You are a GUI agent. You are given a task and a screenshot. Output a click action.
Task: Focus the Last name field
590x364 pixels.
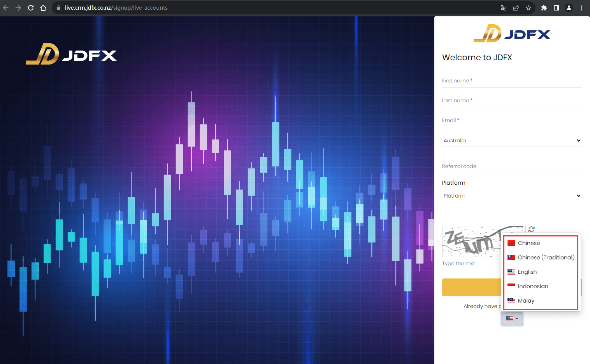512,101
